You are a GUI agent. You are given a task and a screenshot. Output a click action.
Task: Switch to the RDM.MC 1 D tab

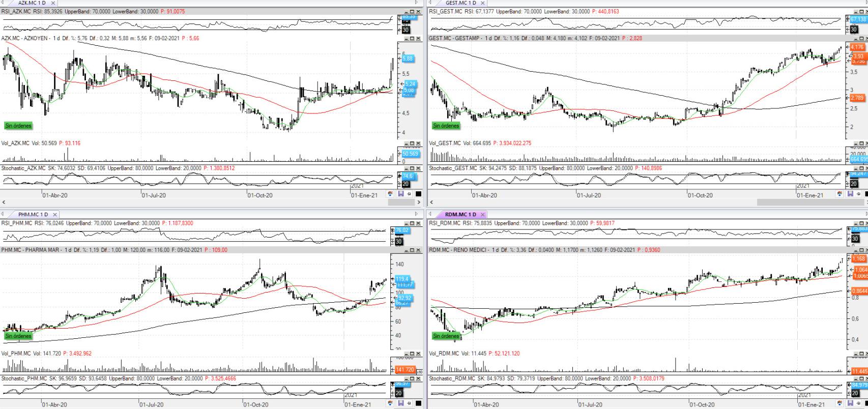(x=460, y=215)
